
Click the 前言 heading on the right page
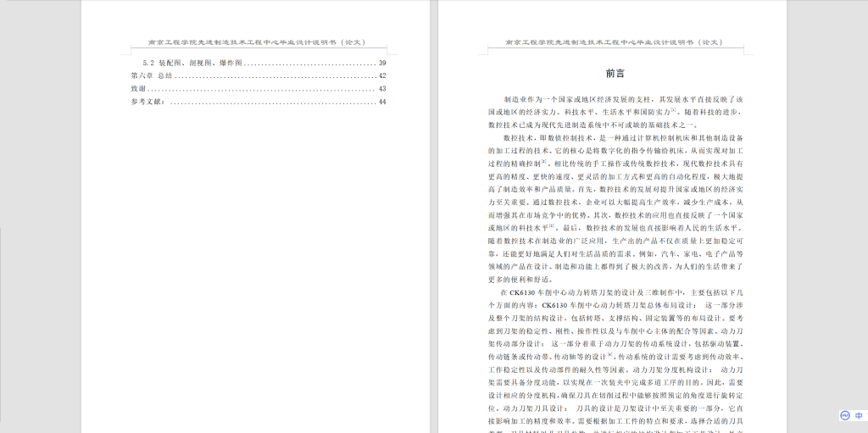[615, 73]
